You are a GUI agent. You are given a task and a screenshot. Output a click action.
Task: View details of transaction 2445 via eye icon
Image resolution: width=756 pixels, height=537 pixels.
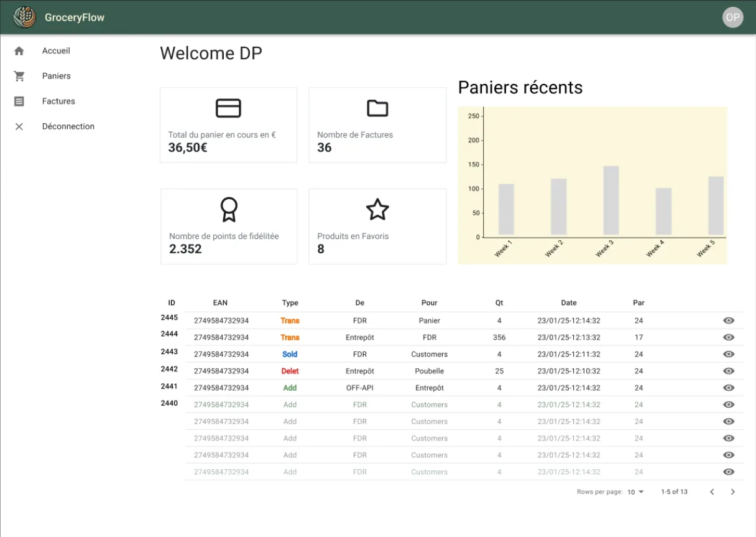729,320
